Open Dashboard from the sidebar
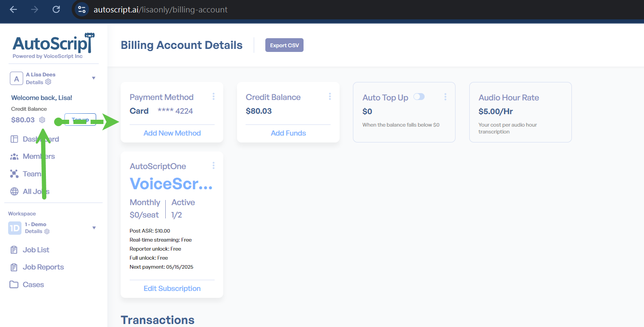 pyautogui.click(x=41, y=139)
